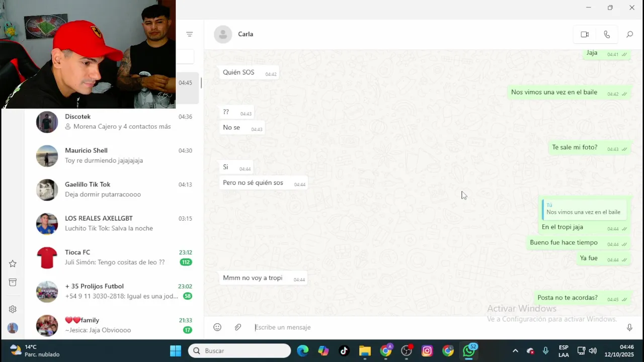Click Discotek group profile picture
The image size is (644, 362).
tap(47, 122)
